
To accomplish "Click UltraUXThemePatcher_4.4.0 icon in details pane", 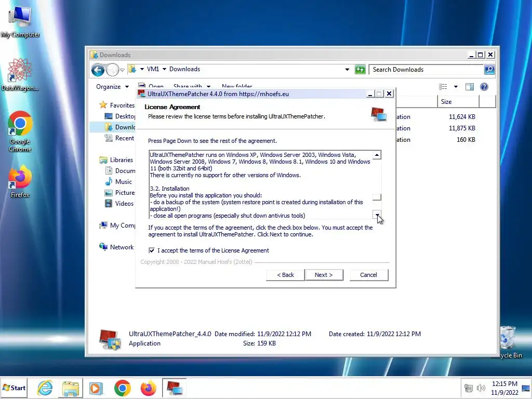I will point(110,339).
